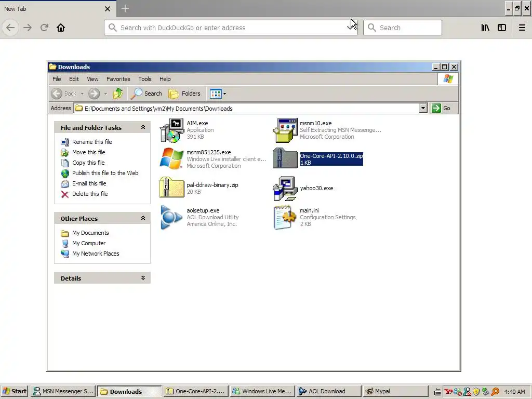
Task: Focus the browser Search box
Action: click(x=403, y=28)
